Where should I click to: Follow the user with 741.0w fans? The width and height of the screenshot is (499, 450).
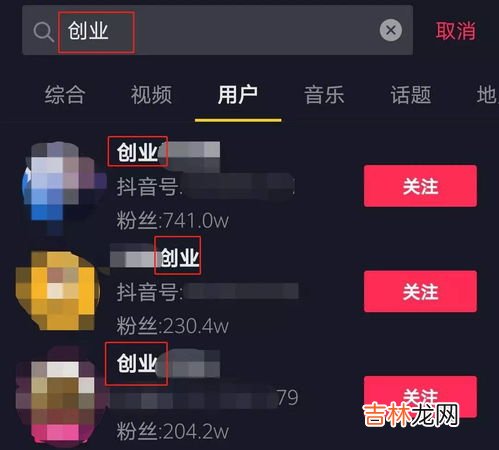(x=420, y=186)
